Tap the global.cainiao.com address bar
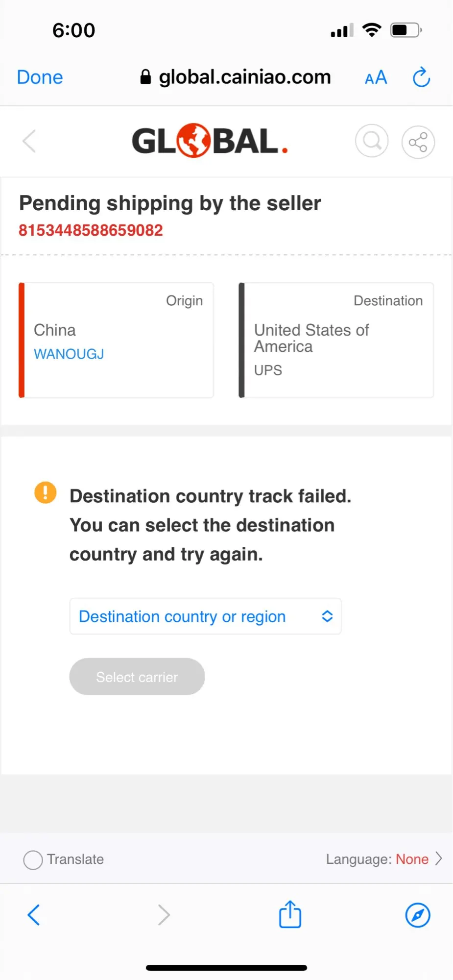Image resolution: width=453 pixels, height=980 pixels. click(236, 77)
